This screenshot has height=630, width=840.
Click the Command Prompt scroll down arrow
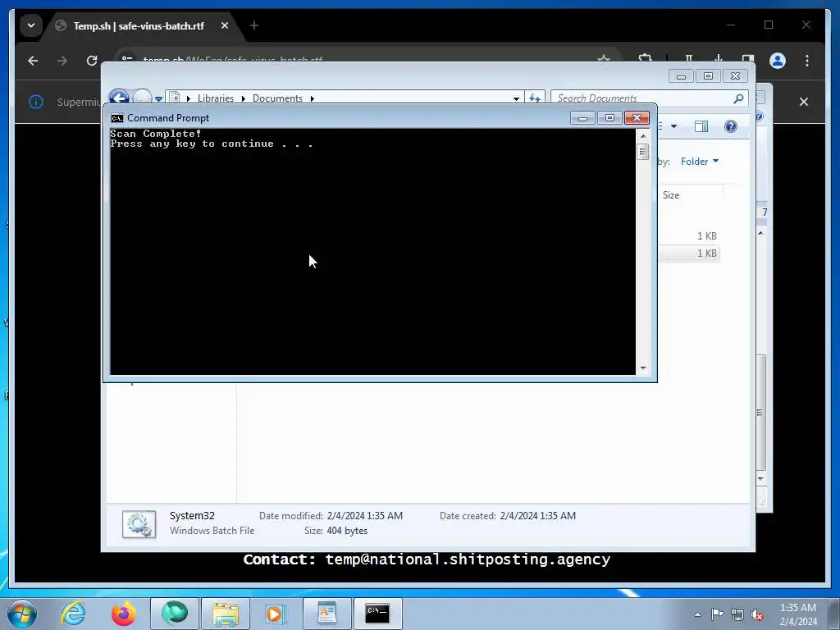[643, 368]
